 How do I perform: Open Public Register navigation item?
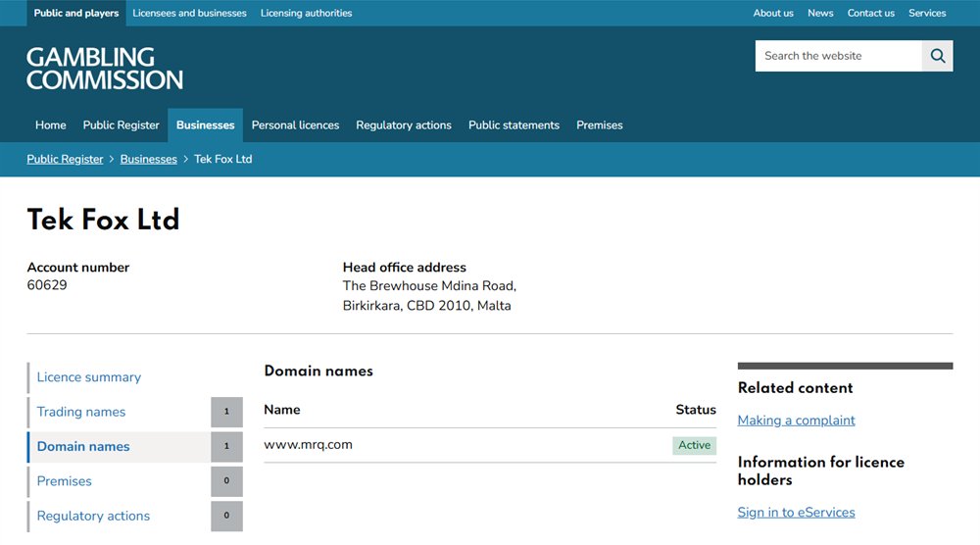122,125
